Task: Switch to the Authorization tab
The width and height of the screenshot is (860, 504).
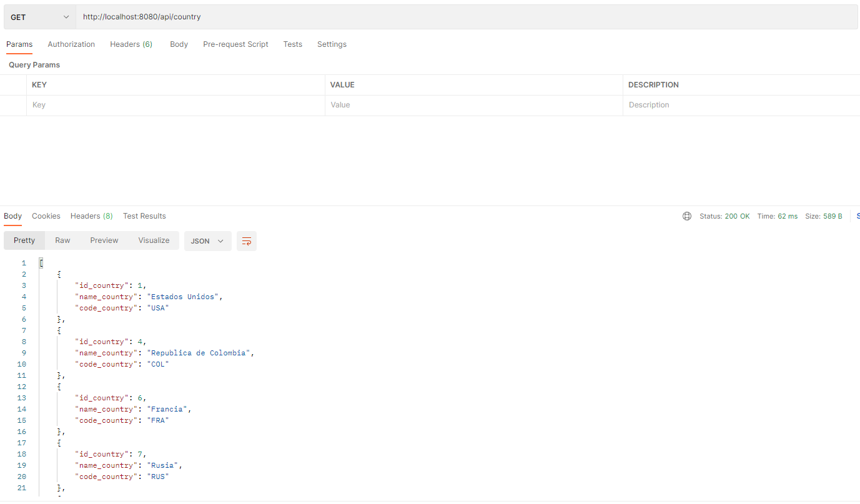Action: point(71,44)
